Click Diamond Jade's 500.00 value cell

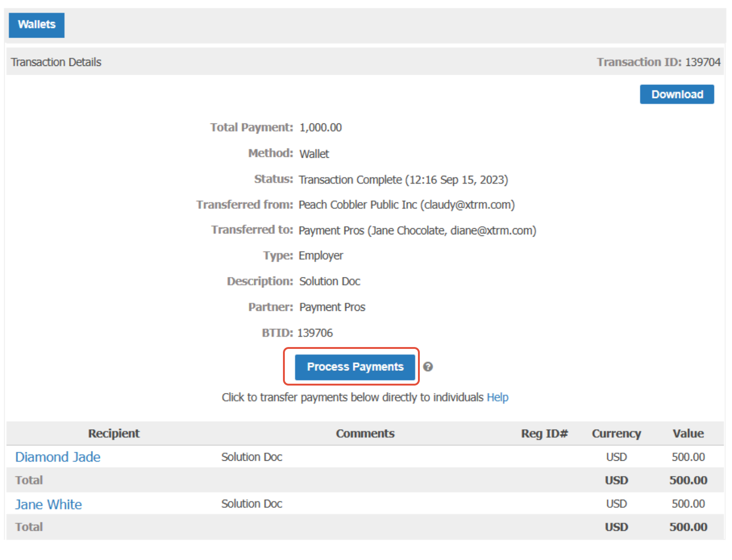coord(688,457)
